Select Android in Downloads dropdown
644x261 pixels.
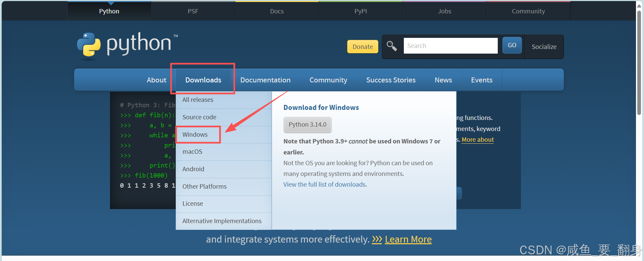coord(223,169)
